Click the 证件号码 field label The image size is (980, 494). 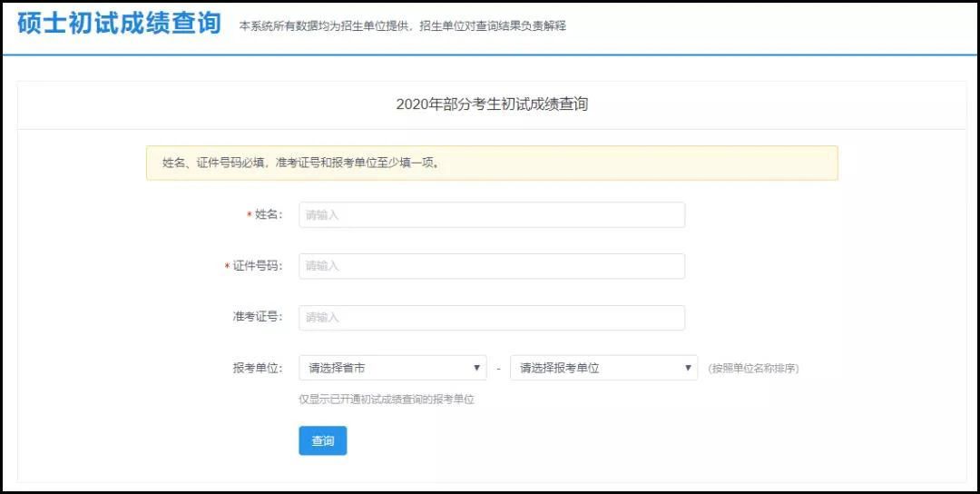coord(258,266)
